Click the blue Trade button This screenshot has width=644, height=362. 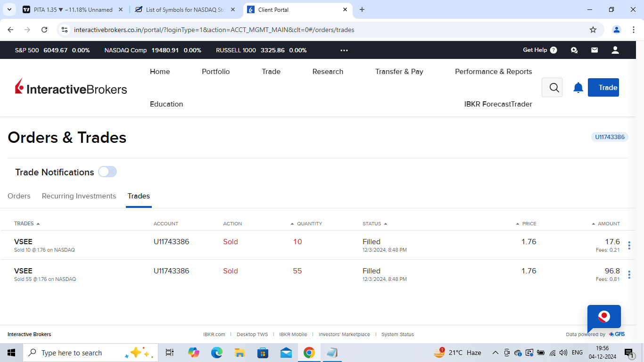tap(603, 87)
